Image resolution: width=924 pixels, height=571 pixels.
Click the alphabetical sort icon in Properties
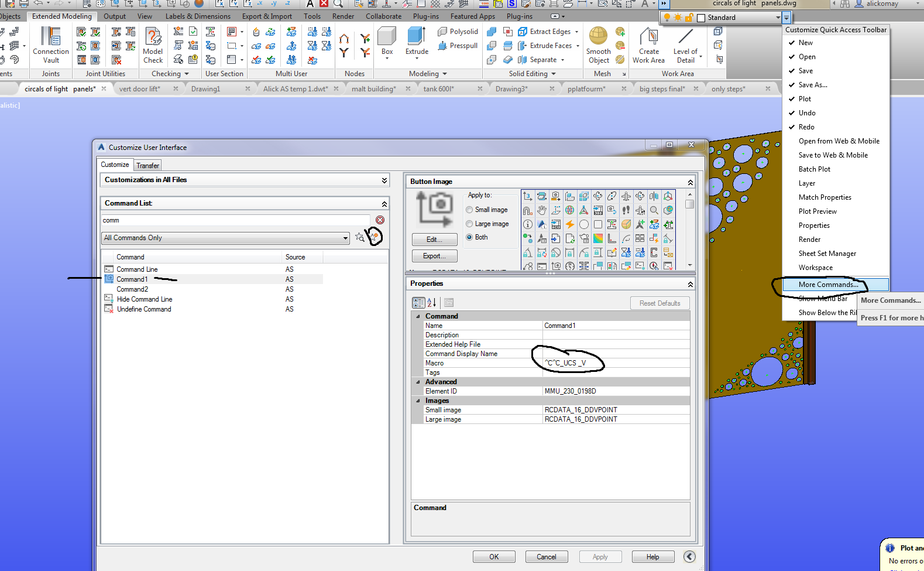click(x=432, y=303)
